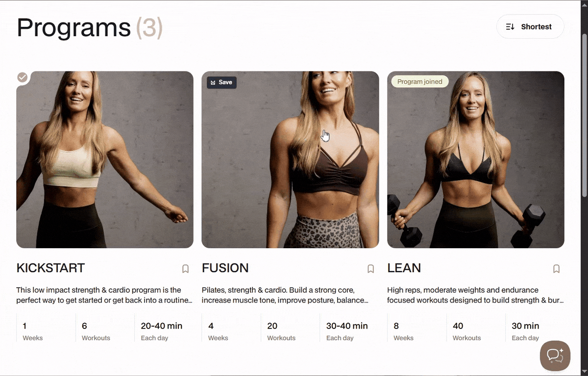
Task: Open the chat support bubble icon
Action: click(555, 356)
